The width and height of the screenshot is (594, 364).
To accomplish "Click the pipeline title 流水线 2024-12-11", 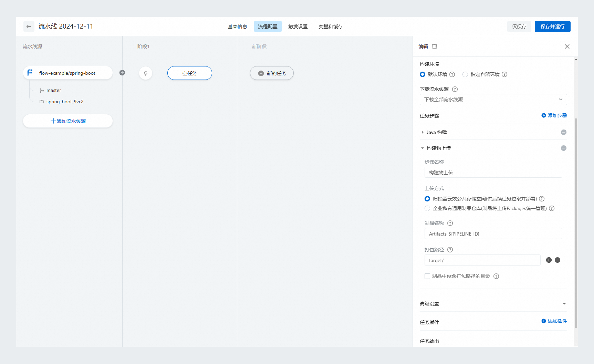I will [66, 27].
